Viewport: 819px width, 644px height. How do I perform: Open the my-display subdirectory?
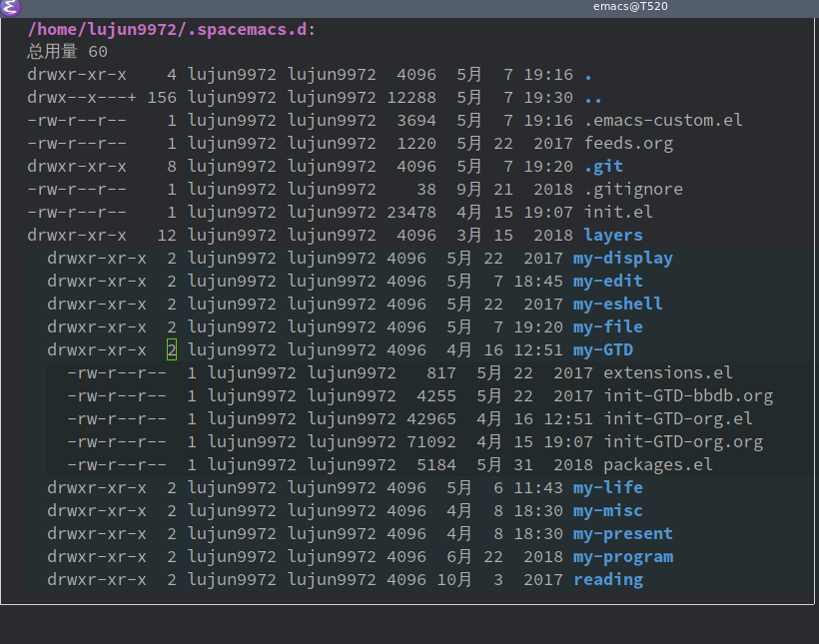tap(622, 258)
